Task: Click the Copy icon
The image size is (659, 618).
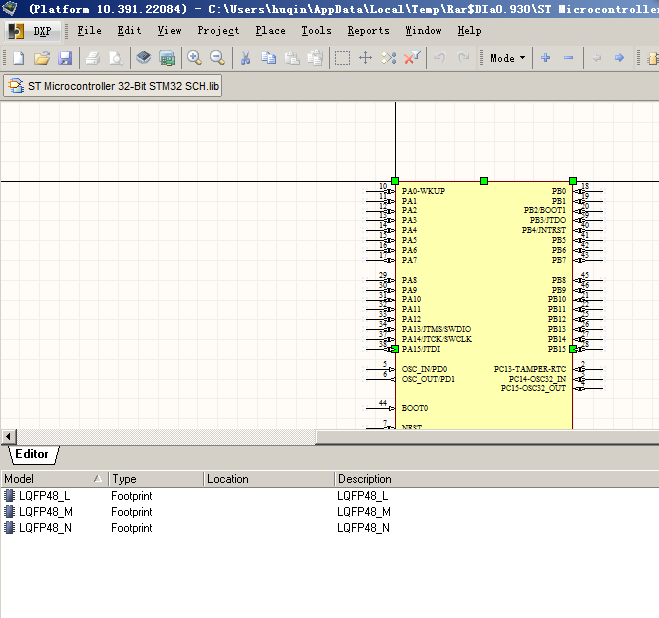Action: (x=269, y=58)
